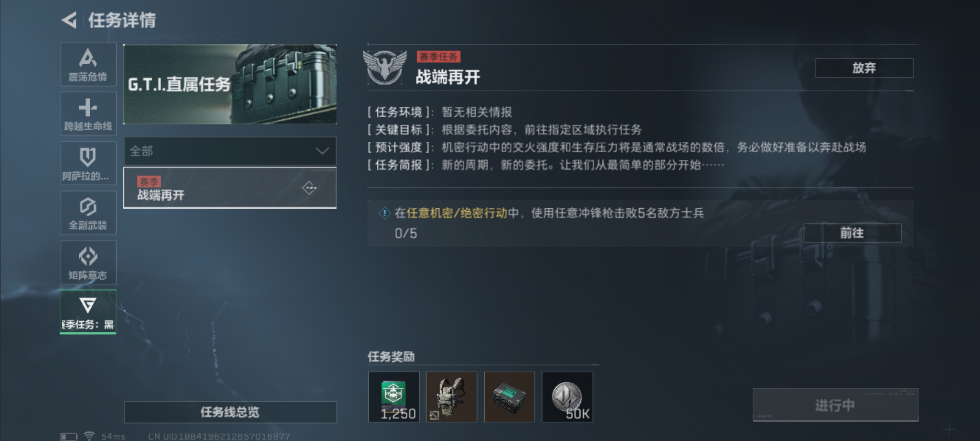Open the 矩阵意志 mission category
This screenshot has width=980, height=441.
pos(88,263)
